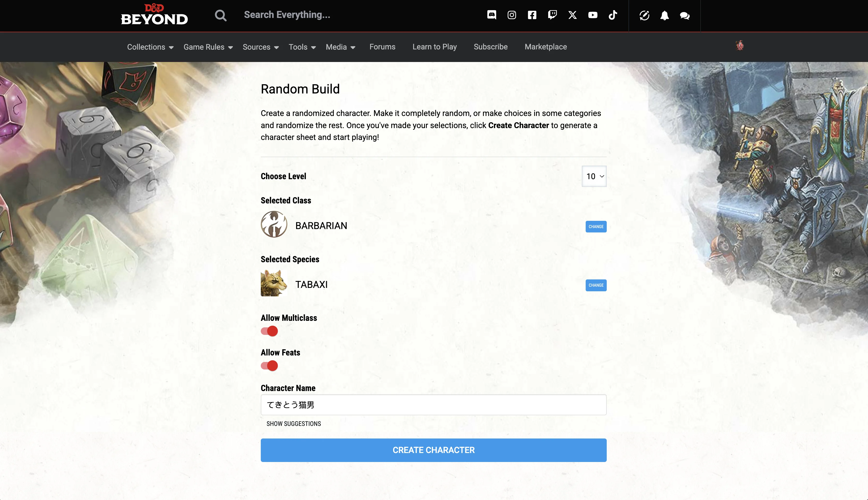Viewport: 868px width, 500px height.
Task: Open the Subscribe nav item
Action: pyautogui.click(x=491, y=47)
